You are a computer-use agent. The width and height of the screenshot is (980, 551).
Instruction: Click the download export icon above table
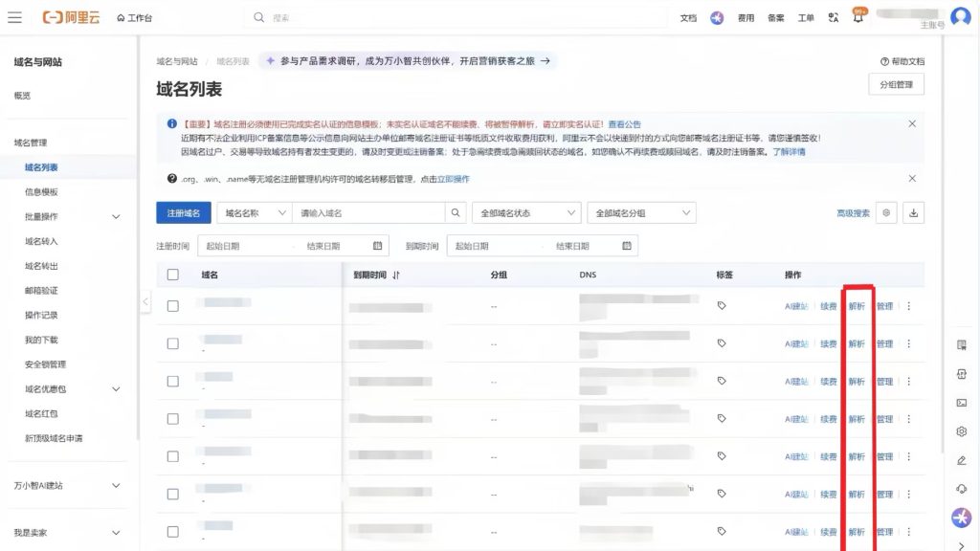tap(913, 213)
